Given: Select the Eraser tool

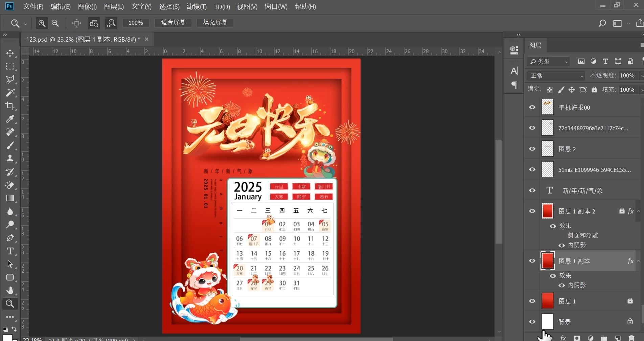Looking at the screenshot, I should click(10, 185).
